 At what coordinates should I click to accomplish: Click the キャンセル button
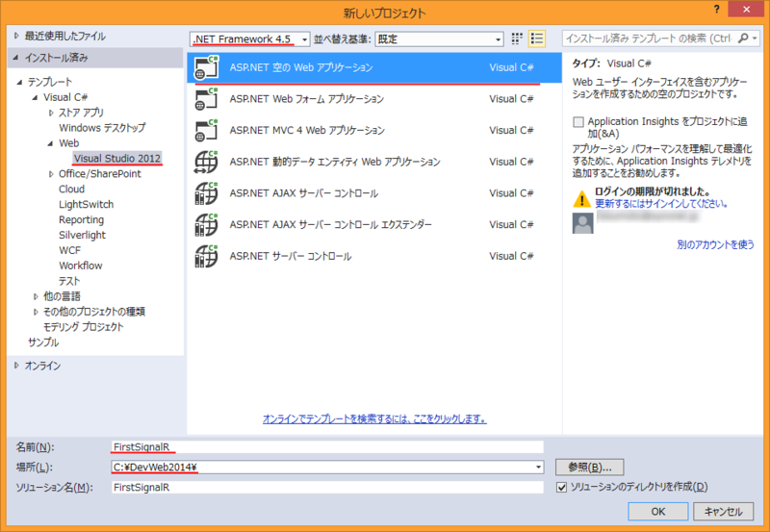point(724,512)
